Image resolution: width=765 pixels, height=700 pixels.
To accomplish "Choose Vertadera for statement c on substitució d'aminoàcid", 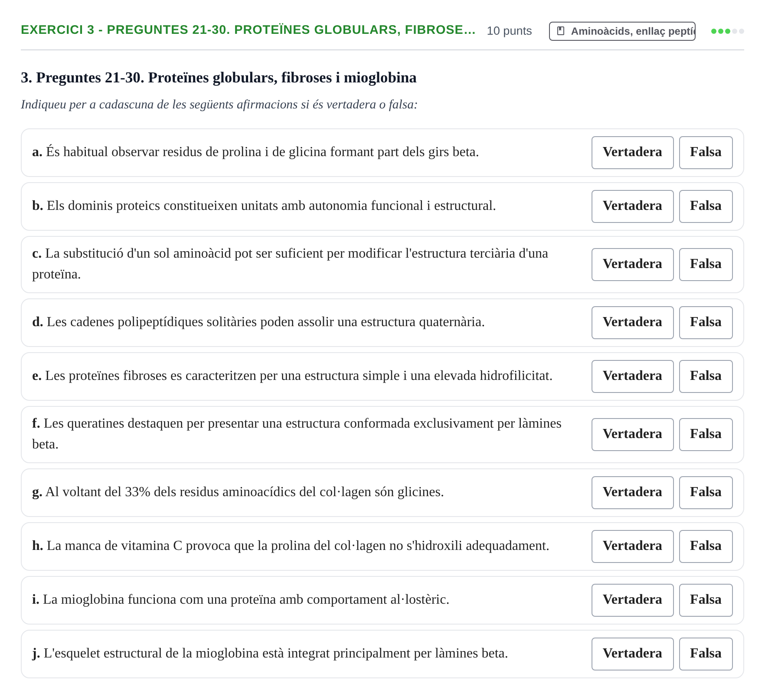I will pos(632,265).
